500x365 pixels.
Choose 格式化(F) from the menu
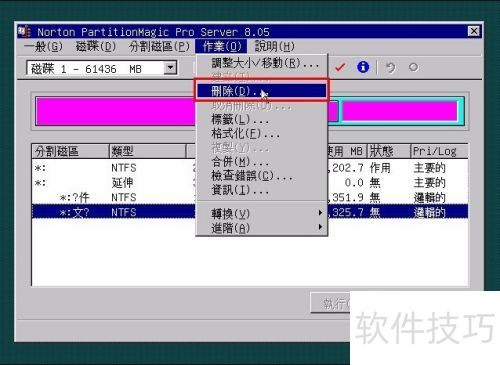(261, 134)
